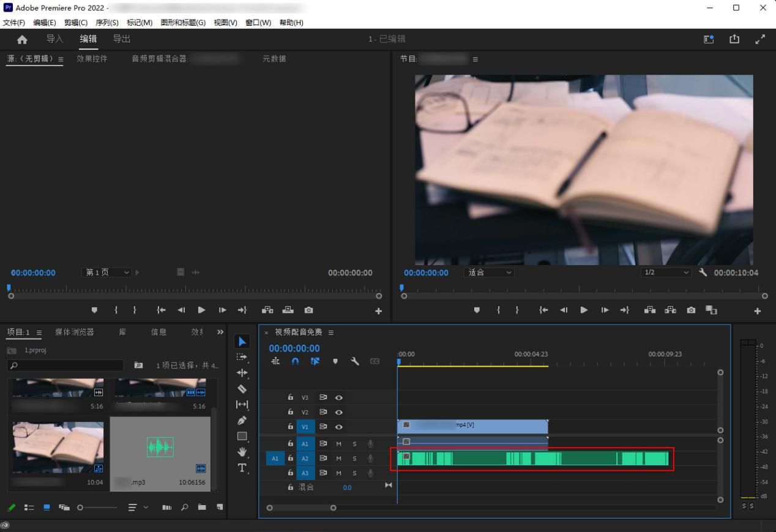Viewport: 776px width, 532px height.
Task: Create a new bin in Project panel
Action: click(x=203, y=508)
